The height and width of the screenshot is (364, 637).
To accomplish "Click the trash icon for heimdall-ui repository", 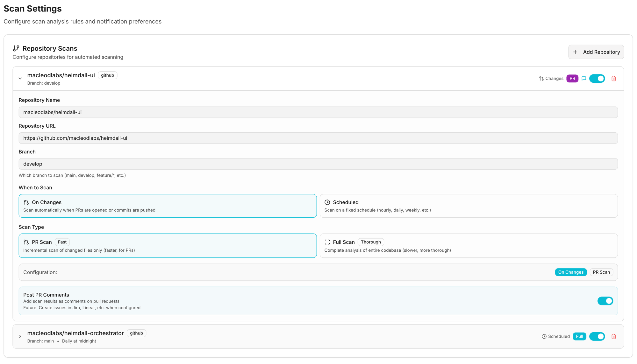I will [613, 78].
